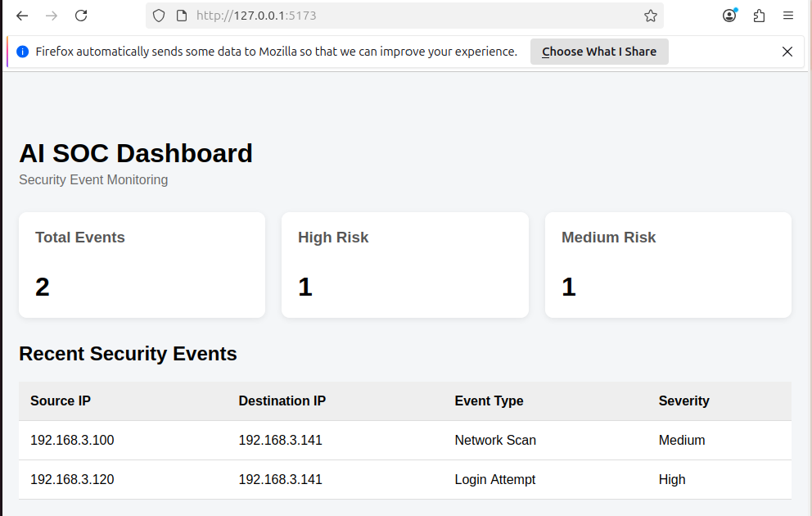The width and height of the screenshot is (812, 516).
Task: Bookmark this page with the star
Action: point(651,16)
